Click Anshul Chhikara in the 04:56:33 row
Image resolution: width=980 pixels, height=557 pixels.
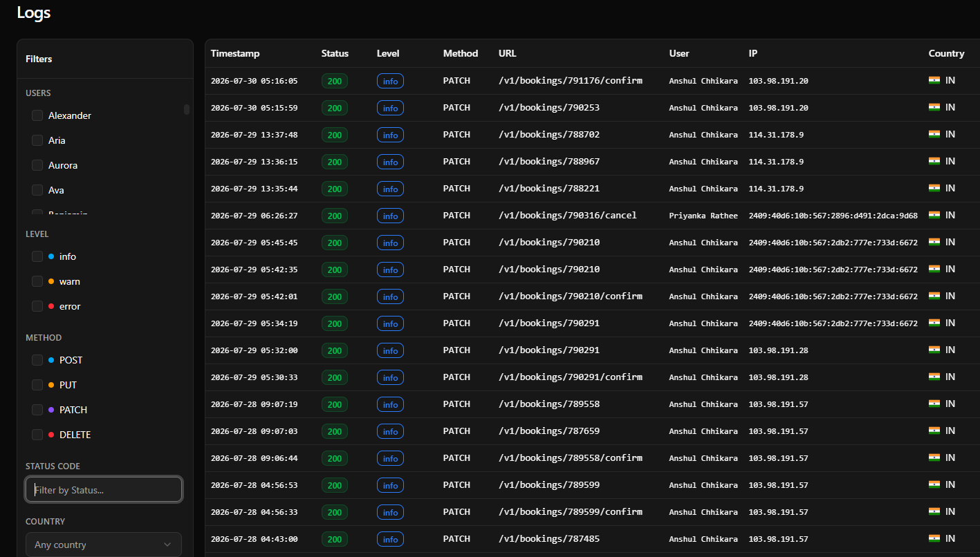[x=703, y=512]
